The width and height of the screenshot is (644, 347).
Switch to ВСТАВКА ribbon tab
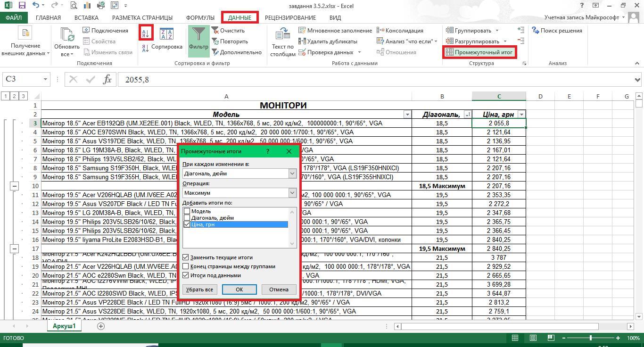click(86, 17)
